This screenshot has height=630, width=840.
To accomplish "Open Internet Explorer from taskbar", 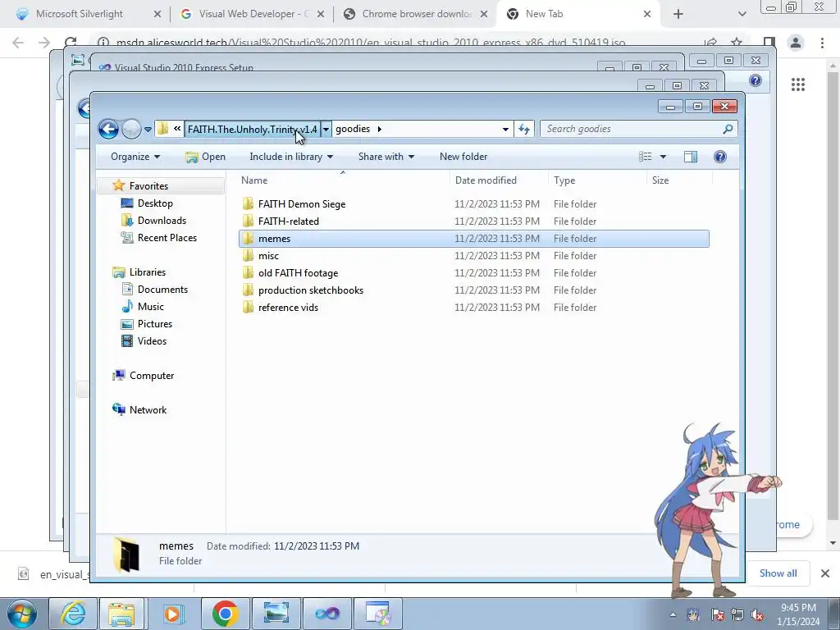I will point(73,614).
